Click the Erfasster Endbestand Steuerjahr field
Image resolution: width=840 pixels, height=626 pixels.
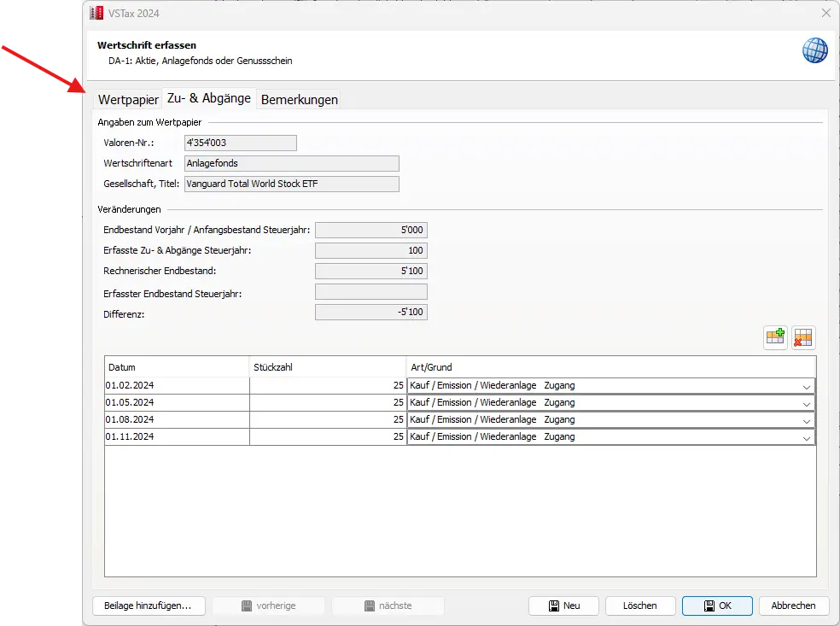click(370, 293)
